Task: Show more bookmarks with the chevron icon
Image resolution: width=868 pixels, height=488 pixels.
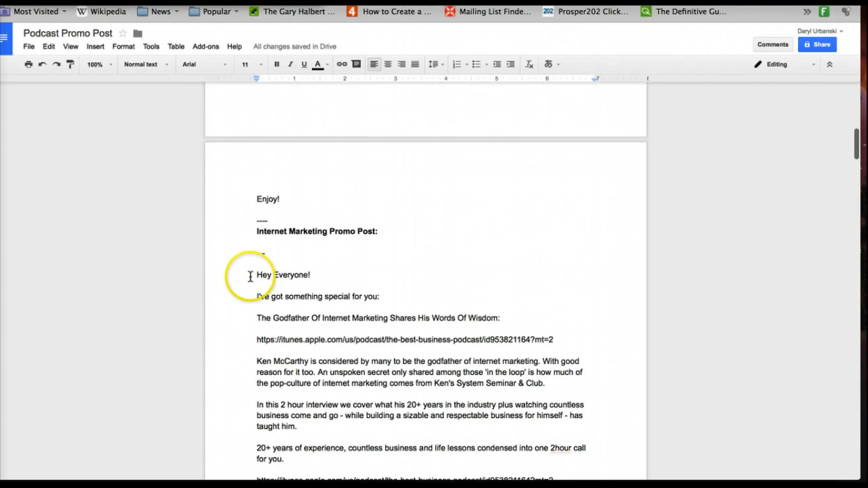Action: [807, 11]
